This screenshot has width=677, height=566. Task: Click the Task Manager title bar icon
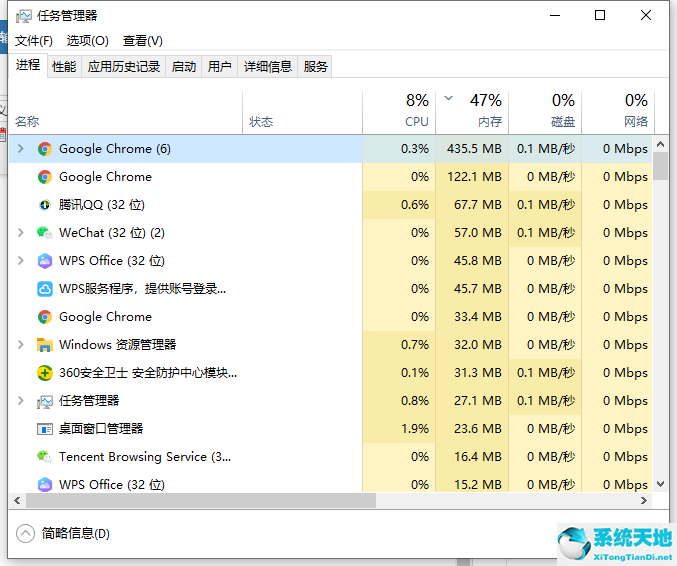point(23,16)
